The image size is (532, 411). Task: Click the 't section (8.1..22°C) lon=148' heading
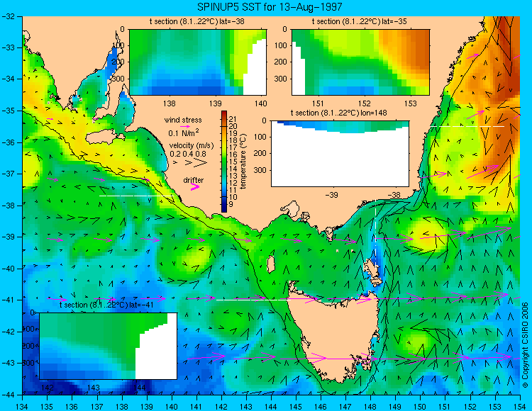click(x=338, y=113)
